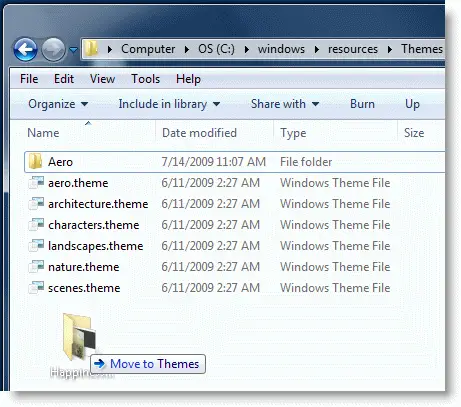Open Include in library dropdown
461x407 pixels.
click(x=169, y=104)
